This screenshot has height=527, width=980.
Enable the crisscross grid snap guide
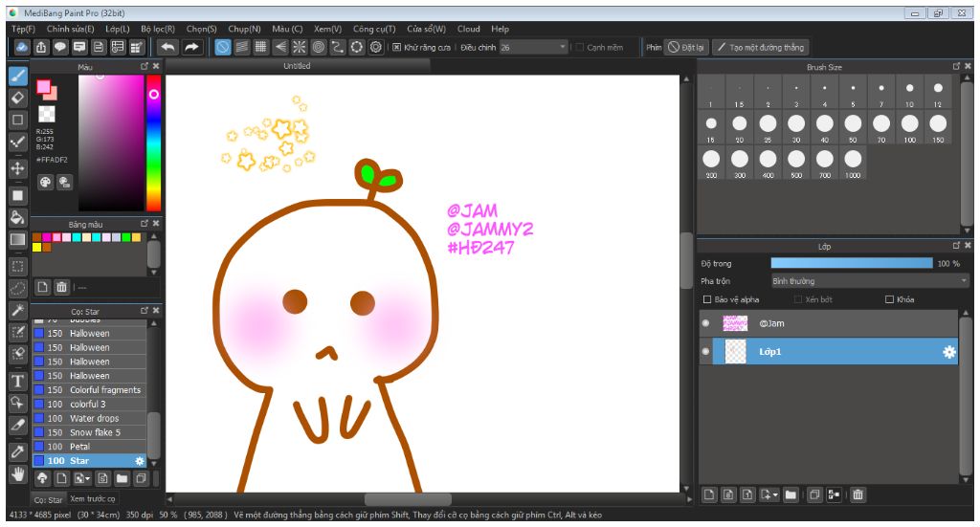[x=260, y=47]
